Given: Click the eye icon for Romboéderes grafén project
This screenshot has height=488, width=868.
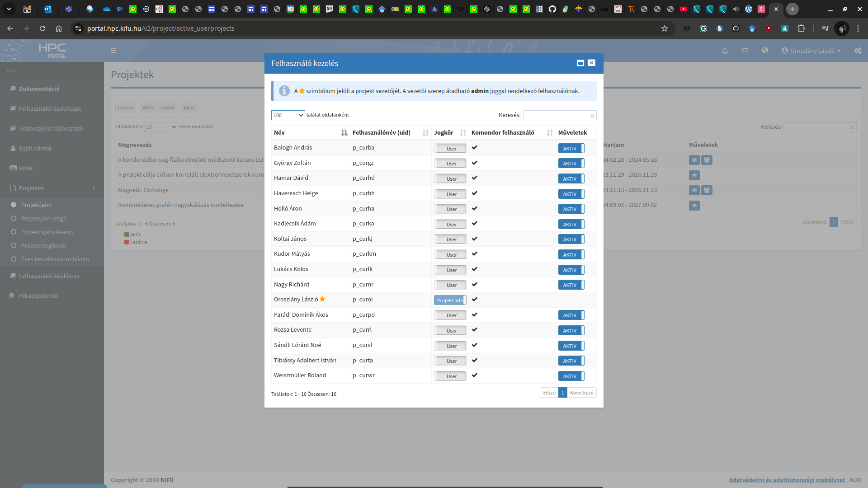Looking at the screenshot, I should pos(694,206).
